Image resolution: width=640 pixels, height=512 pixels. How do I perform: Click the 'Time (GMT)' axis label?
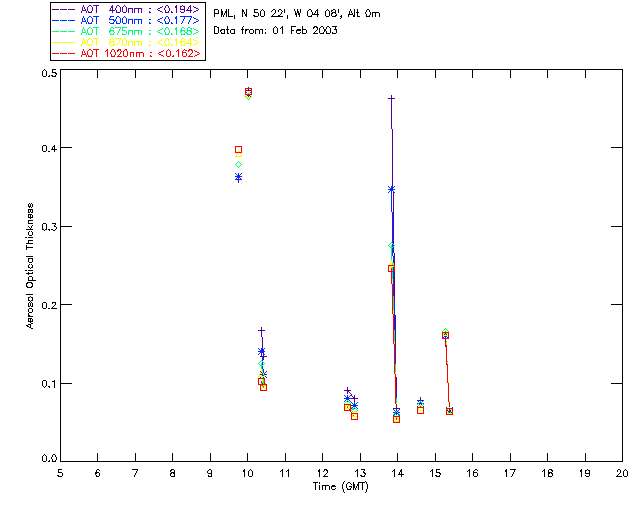tap(341, 487)
